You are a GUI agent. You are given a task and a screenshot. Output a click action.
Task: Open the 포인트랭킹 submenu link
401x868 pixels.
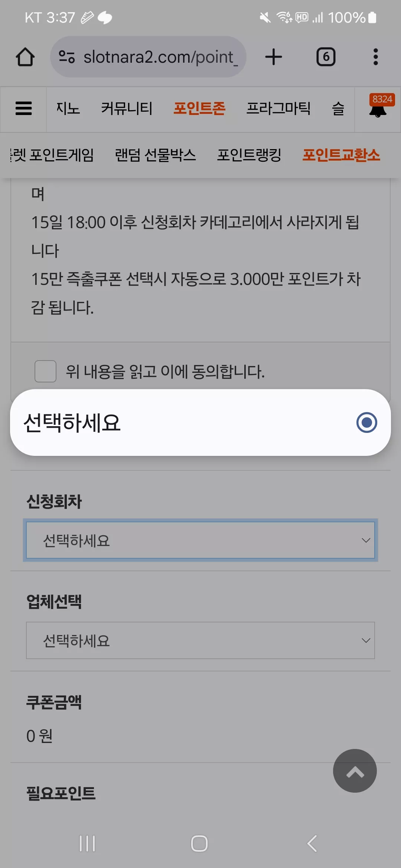tap(249, 155)
